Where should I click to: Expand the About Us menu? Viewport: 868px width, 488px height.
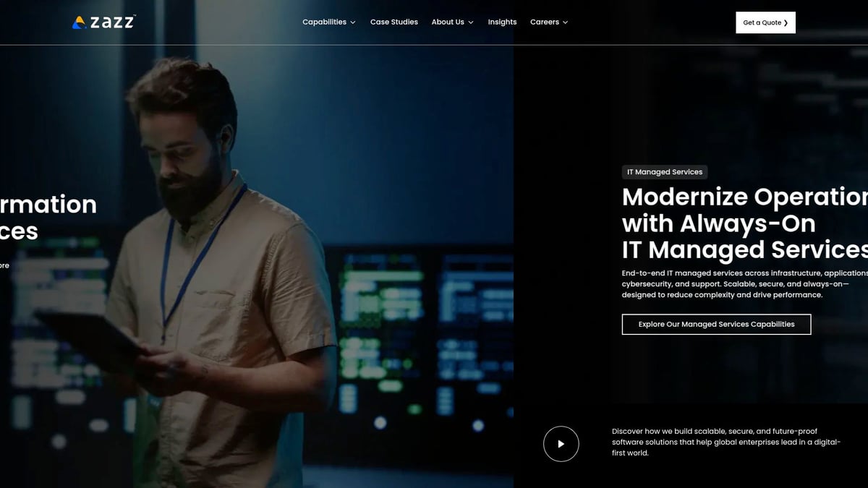[453, 22]
